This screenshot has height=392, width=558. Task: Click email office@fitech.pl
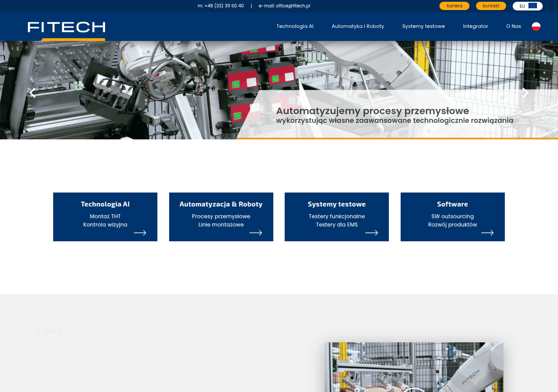tap(293, 6)
